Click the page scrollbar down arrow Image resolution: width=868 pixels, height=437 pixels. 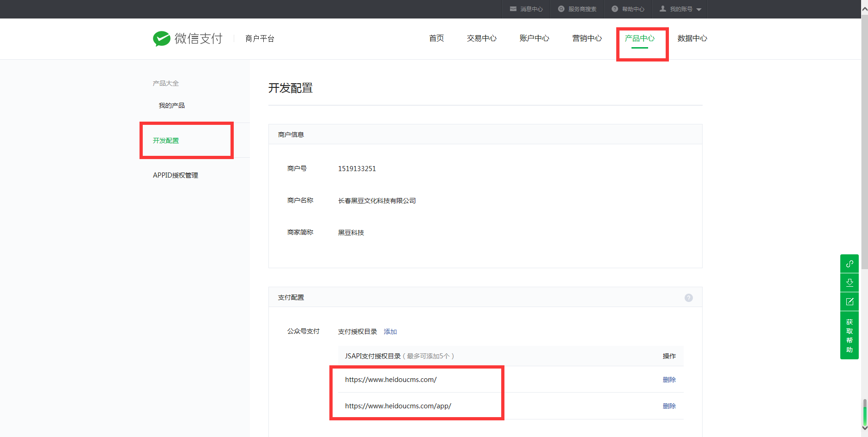864,428
